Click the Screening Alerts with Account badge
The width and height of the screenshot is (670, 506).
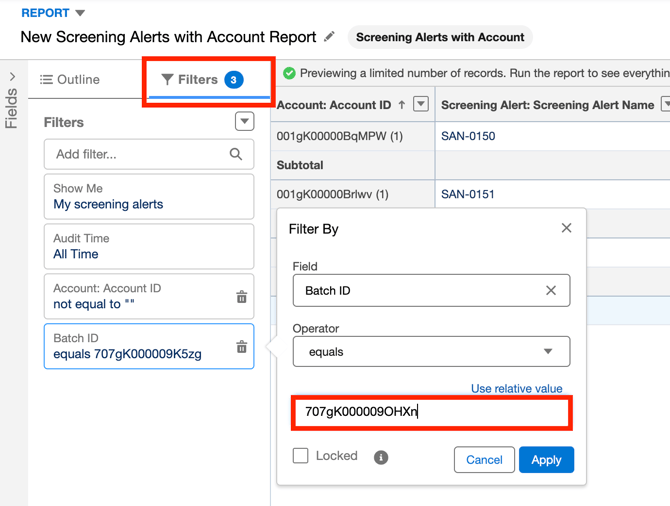[440, 37]
